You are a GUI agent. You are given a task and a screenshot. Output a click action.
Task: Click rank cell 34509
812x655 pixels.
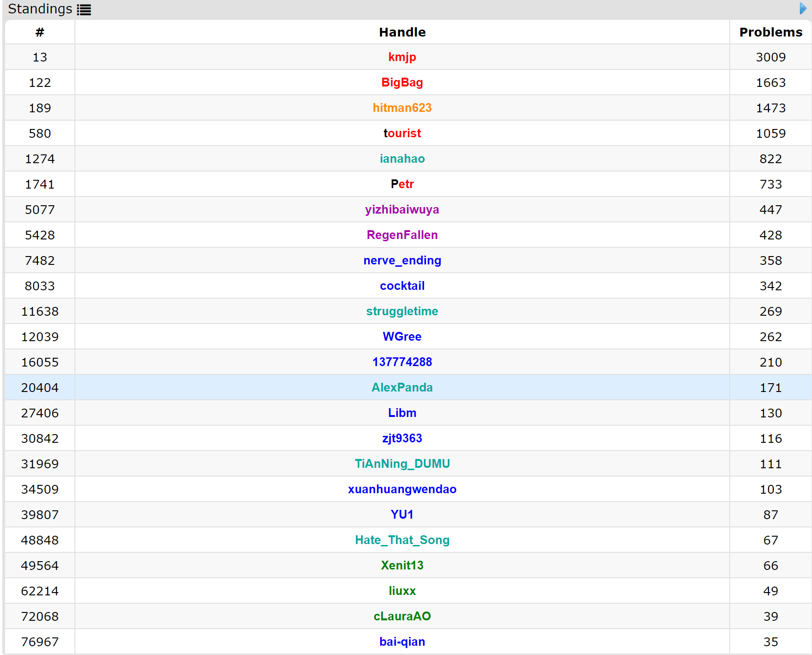coord(40,490)
